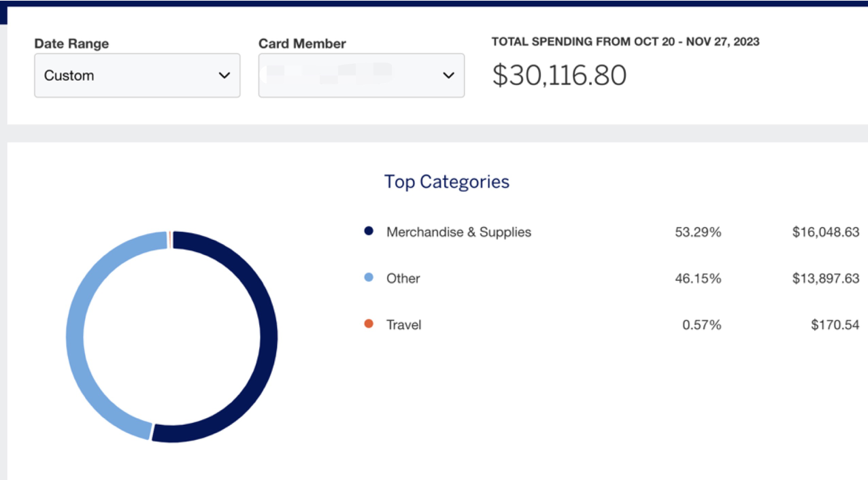The image size is (868, 480).
Task: Click the 53.29% percentage value
Action: tap(698, 232)
